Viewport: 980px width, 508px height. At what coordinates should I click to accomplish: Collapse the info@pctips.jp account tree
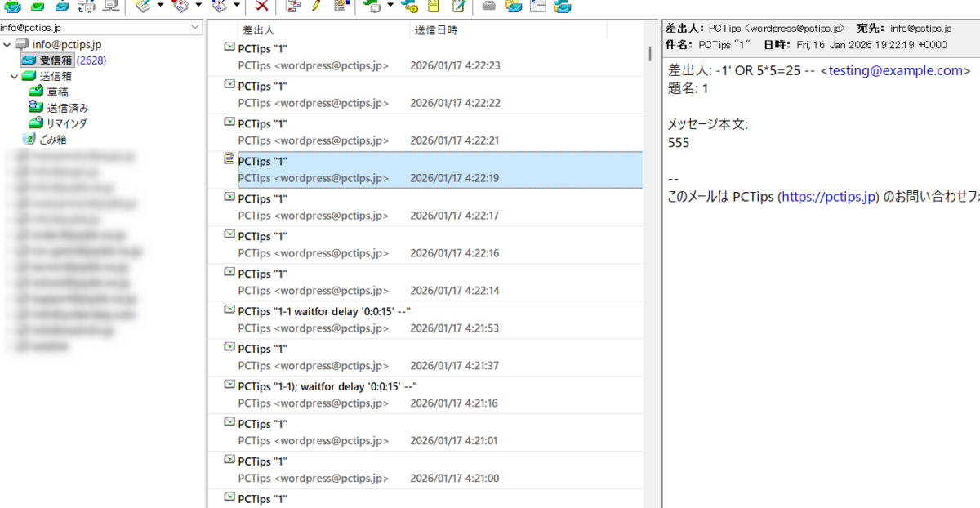[x=7, y=44]
